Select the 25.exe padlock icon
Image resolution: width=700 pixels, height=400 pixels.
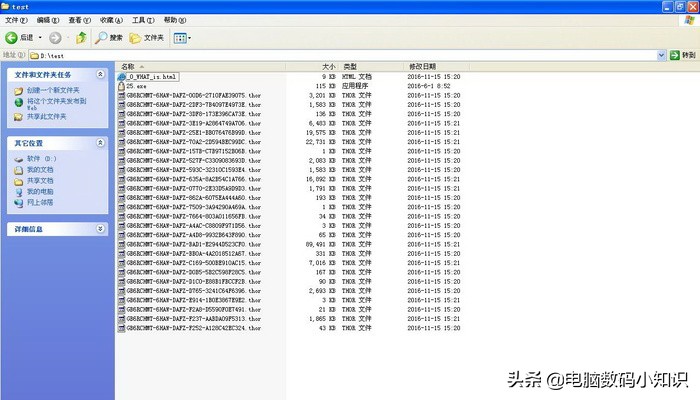(121, 86)
